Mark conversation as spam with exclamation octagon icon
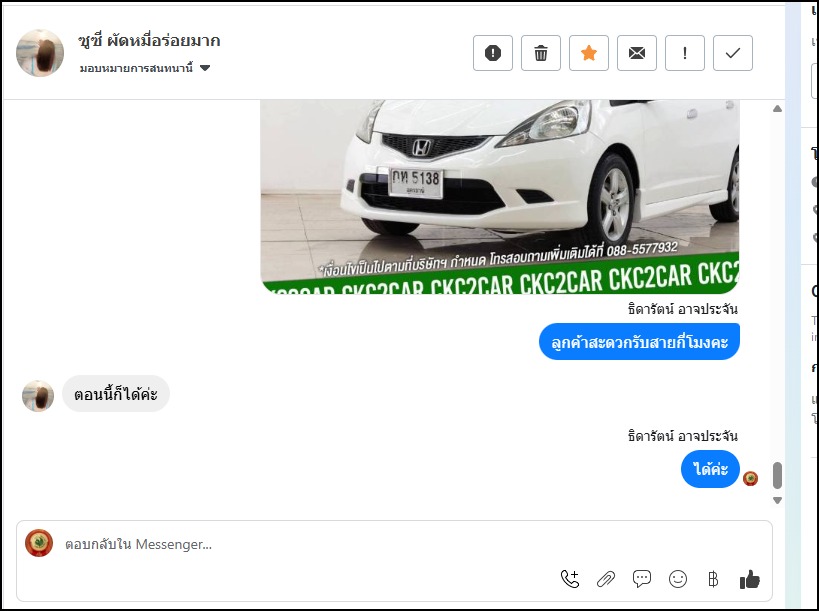Image resolution: width=819 pixels, height=611 pixels. point(493,53)
